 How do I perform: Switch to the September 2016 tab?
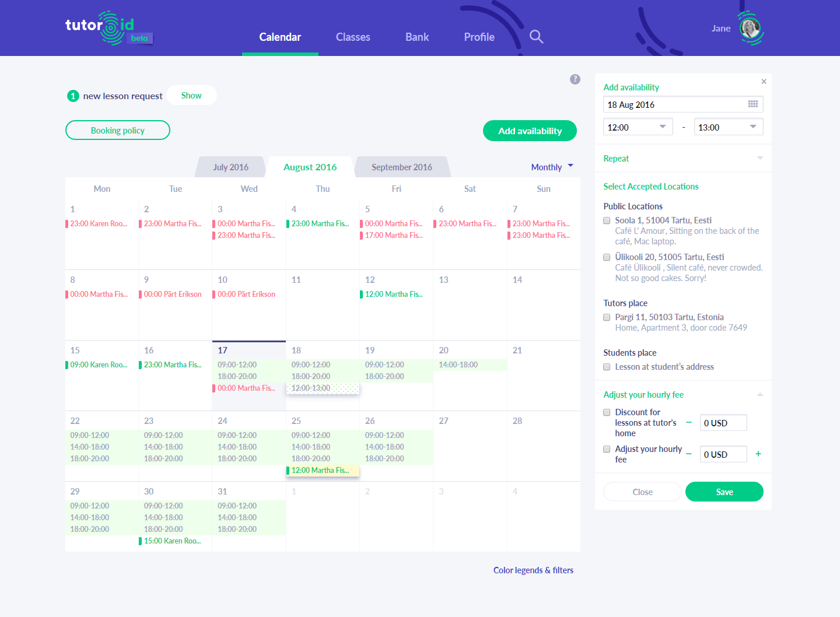[401, 167]
